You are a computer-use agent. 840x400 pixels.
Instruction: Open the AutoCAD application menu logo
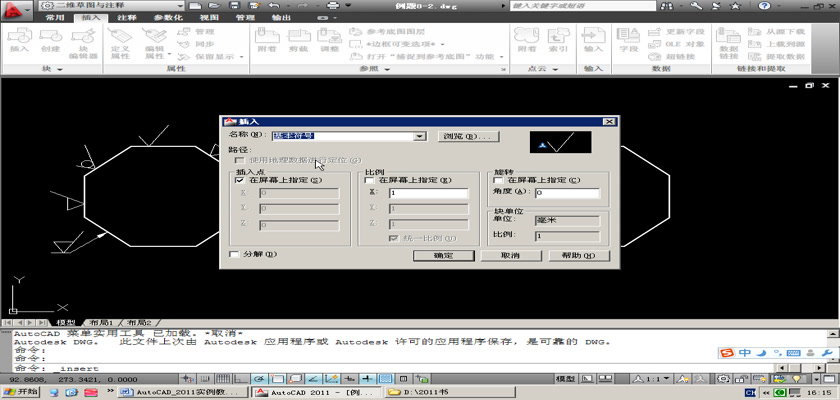tap(16, 9)
